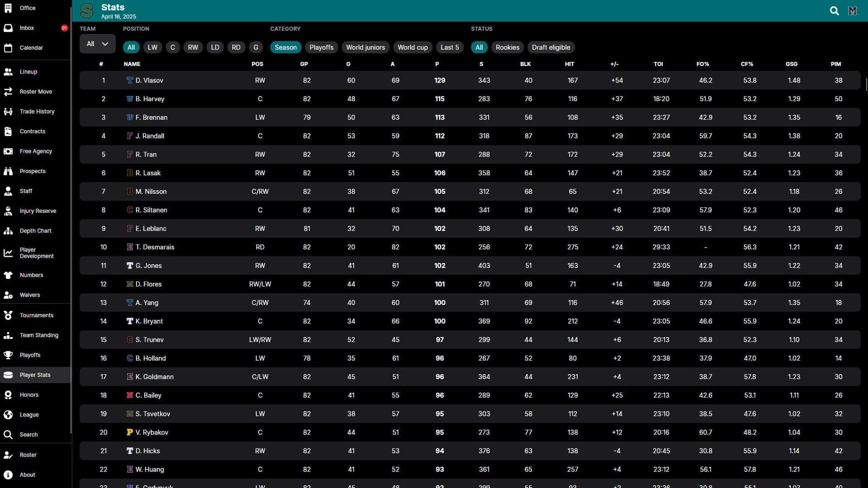This screenshot has width=868, height=488.
Task: Show World juniors statistics
Action: click(x=365, y=47)
